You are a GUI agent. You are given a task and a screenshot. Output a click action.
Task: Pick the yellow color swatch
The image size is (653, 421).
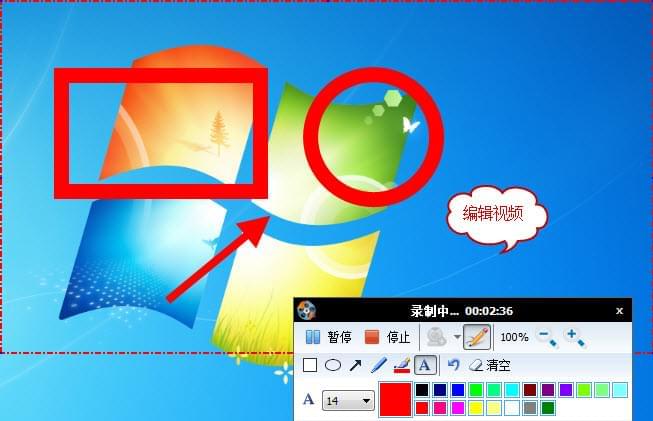click(476, 408)
